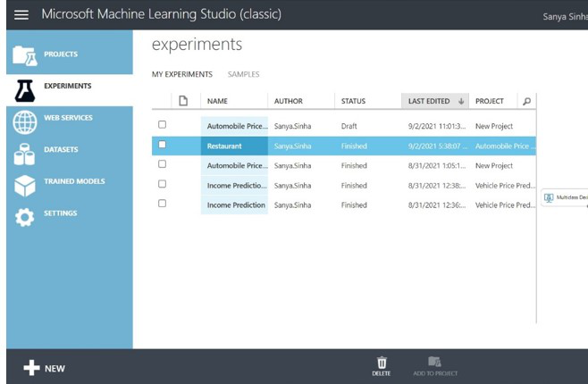Click the Projects folder icon

pos(25,55)
